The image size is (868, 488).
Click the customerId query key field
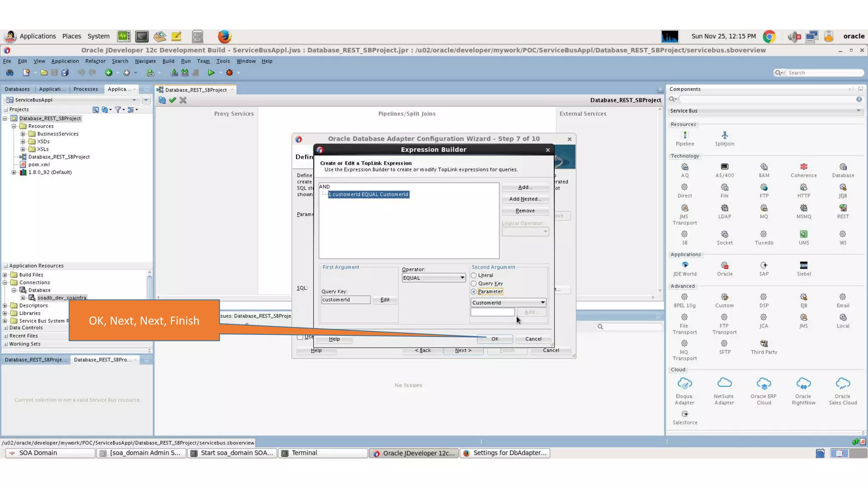345,300
